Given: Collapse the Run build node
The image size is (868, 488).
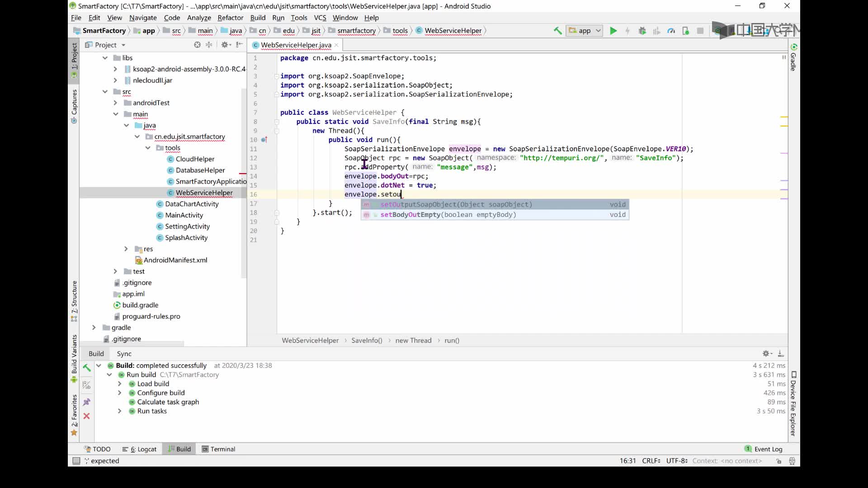Looking at the screenshot, I should [109, 375].
